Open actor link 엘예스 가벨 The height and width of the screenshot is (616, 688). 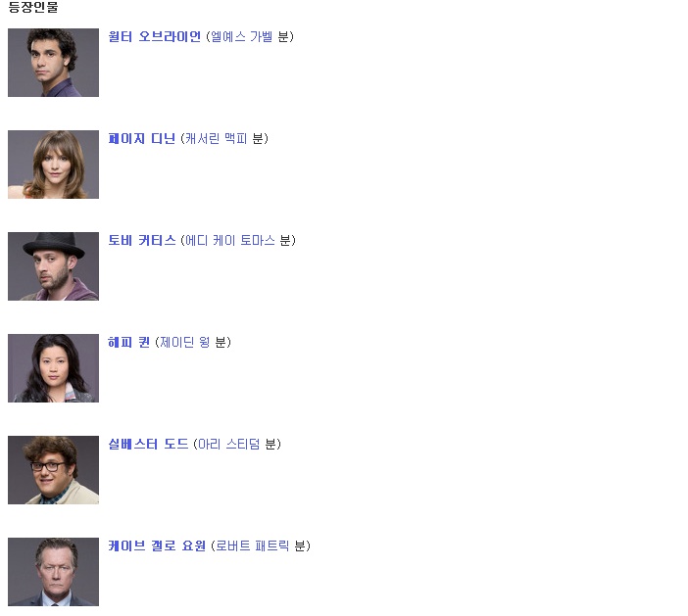coord(242,37)
